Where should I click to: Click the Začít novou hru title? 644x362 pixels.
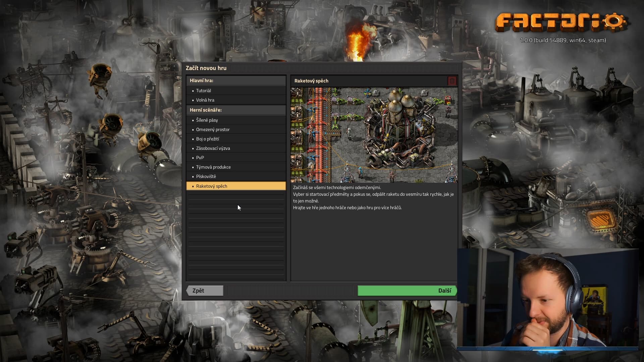pyautogui.click(x=206, y=68)
